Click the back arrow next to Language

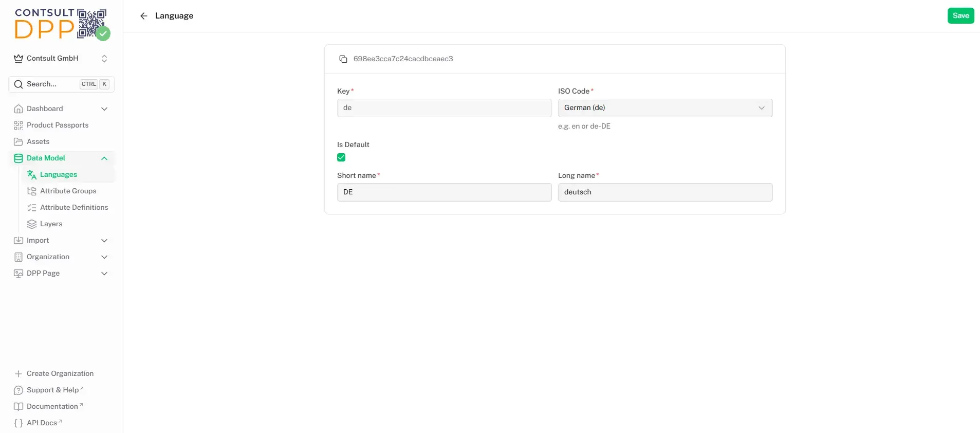tap(144, 16)
